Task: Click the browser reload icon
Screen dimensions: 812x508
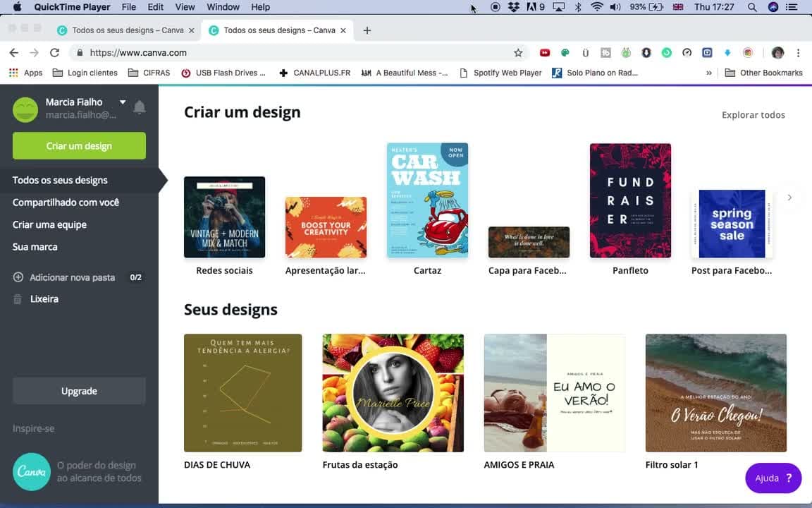Action: coord(54,53)
